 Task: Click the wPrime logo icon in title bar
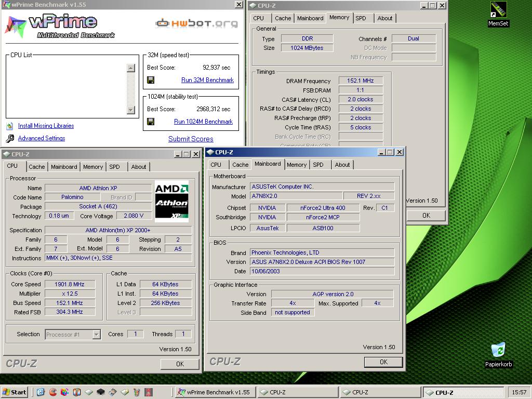click(6, 4)
